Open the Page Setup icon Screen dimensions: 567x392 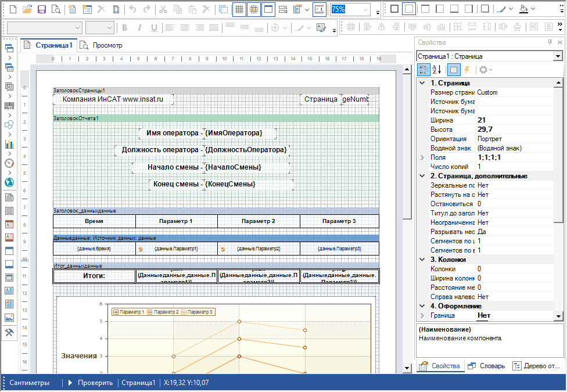pyautogui.click(x=116, y=9)
